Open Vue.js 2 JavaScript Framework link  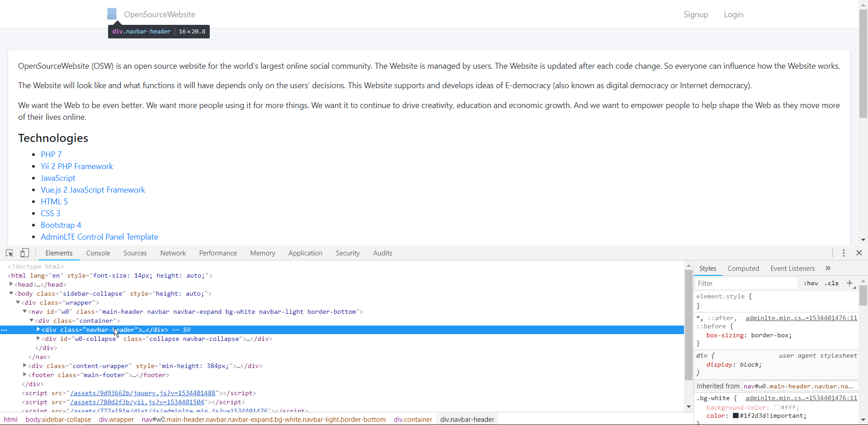[93, 190]
